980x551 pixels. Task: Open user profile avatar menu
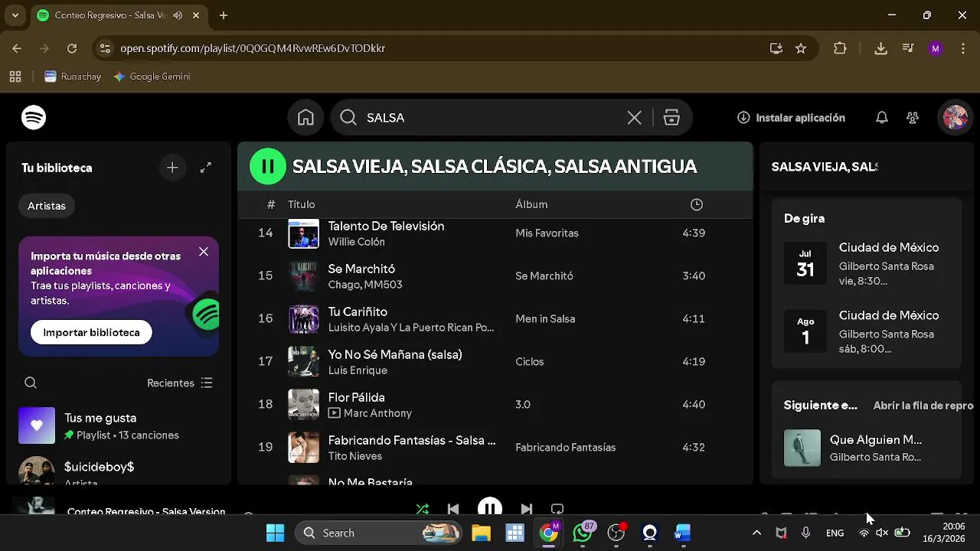tap(955, 117)
